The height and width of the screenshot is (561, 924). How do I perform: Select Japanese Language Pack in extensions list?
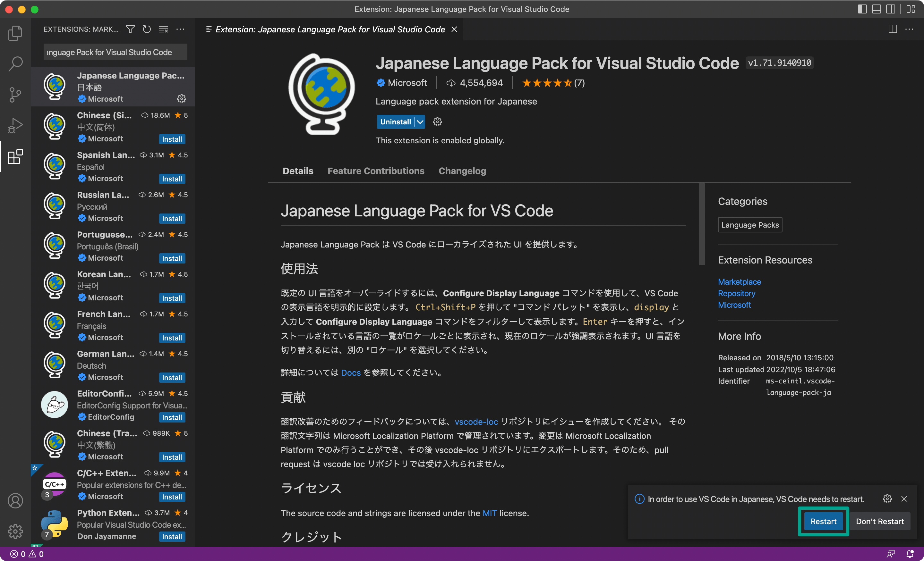pyautogui.click(x=113, y=87)
